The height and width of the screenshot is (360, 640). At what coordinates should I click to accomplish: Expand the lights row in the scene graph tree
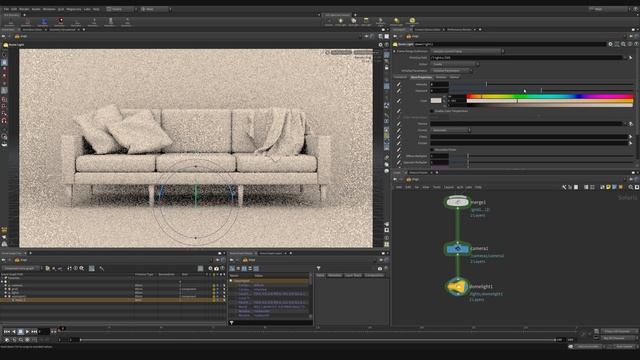point(6,293)
